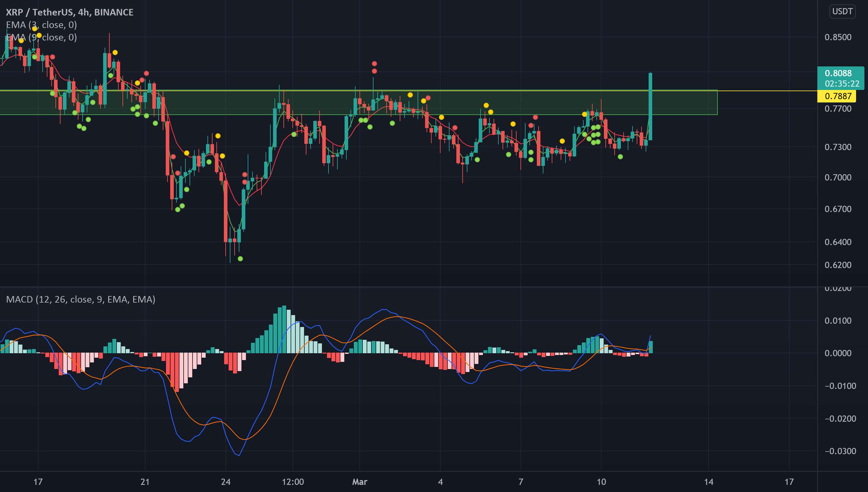Screen dimensions: 868x492
Task: Select the green resistance zone rectangle
Action: (358, 102)
